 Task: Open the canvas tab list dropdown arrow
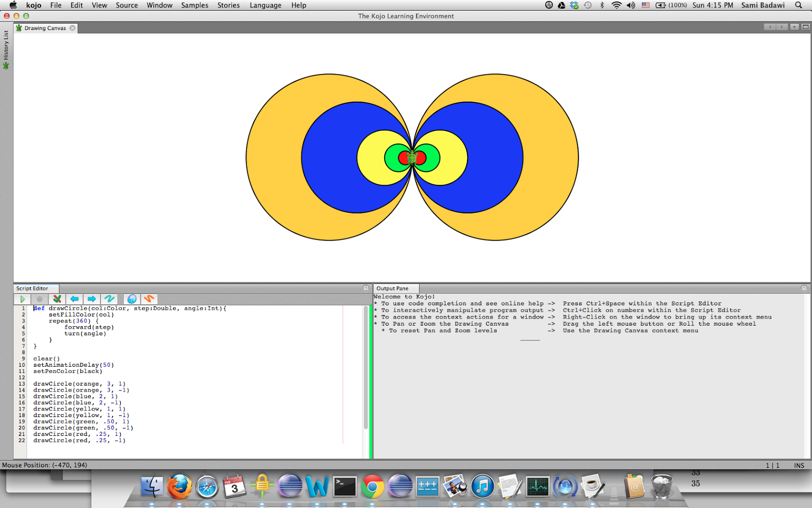click(x=795, y=27)
